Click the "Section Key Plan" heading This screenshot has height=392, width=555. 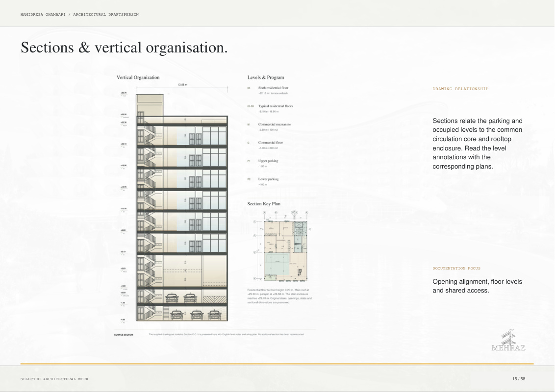point(264,204)
